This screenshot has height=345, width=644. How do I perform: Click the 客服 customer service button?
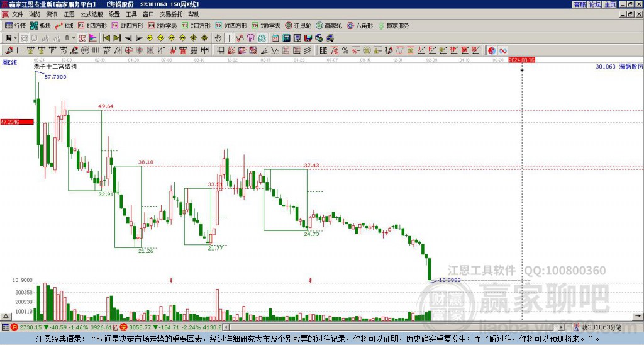tap(579, 4)
